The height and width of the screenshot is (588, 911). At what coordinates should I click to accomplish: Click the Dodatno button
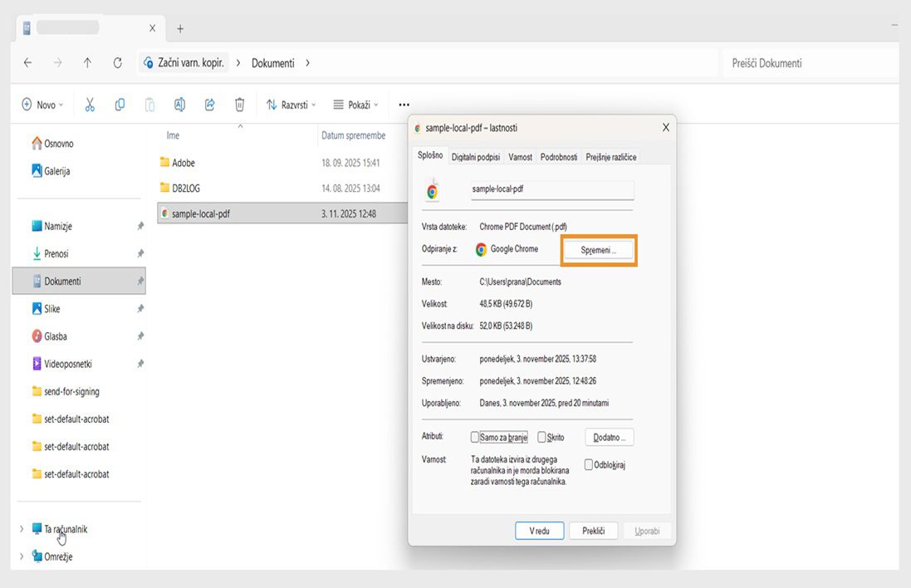(609, 438)
